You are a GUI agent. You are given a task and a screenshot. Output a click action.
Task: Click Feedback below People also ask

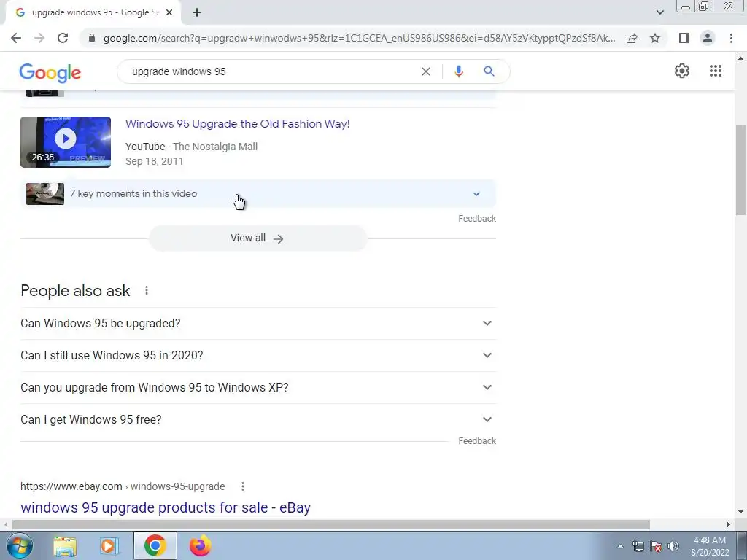477,441
